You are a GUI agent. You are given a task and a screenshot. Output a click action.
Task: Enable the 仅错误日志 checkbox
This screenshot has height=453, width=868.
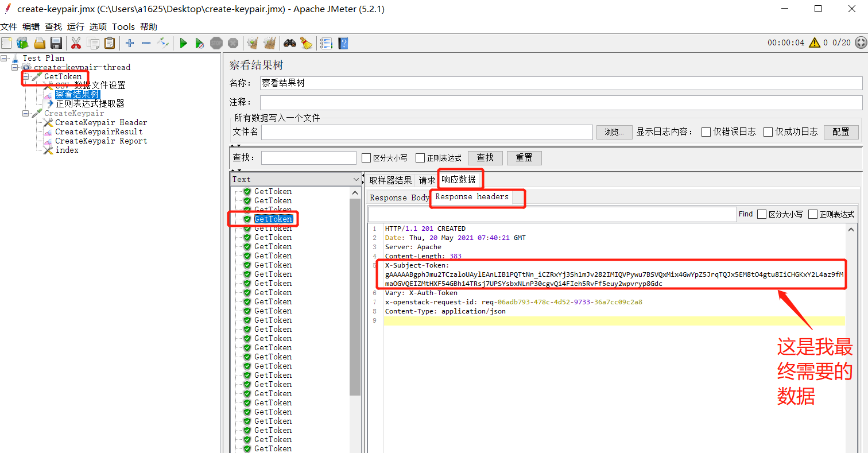coord(706,132)
